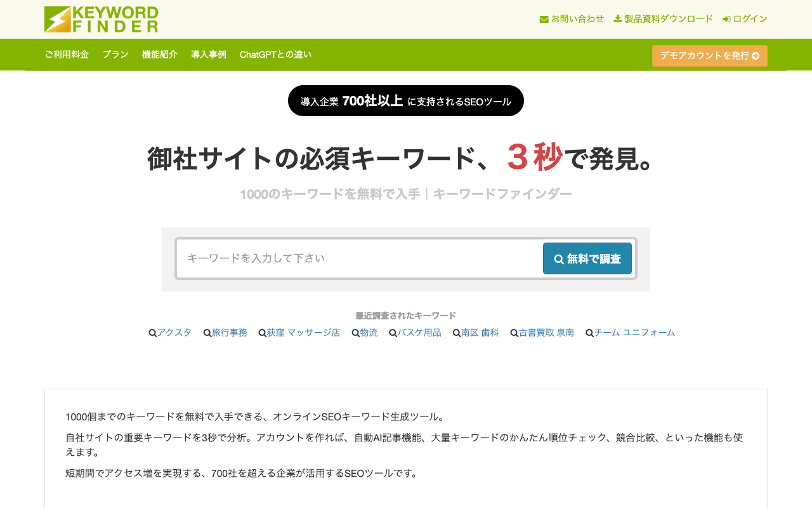Viewport: 812px width, 508px height.
Task: Click the envelope icon beside お問い合わせ
Action: 542,18
